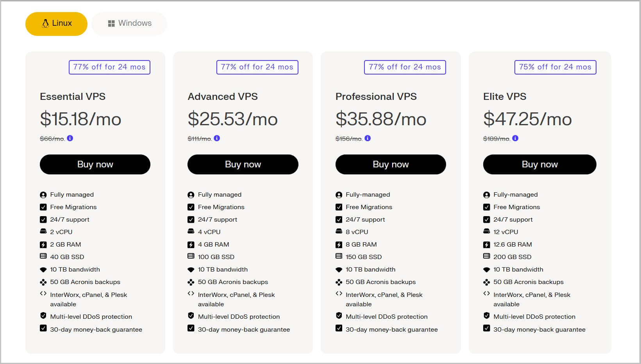Click the 2 vCPU icon
The image size is (641, 364).
[43, 231]
